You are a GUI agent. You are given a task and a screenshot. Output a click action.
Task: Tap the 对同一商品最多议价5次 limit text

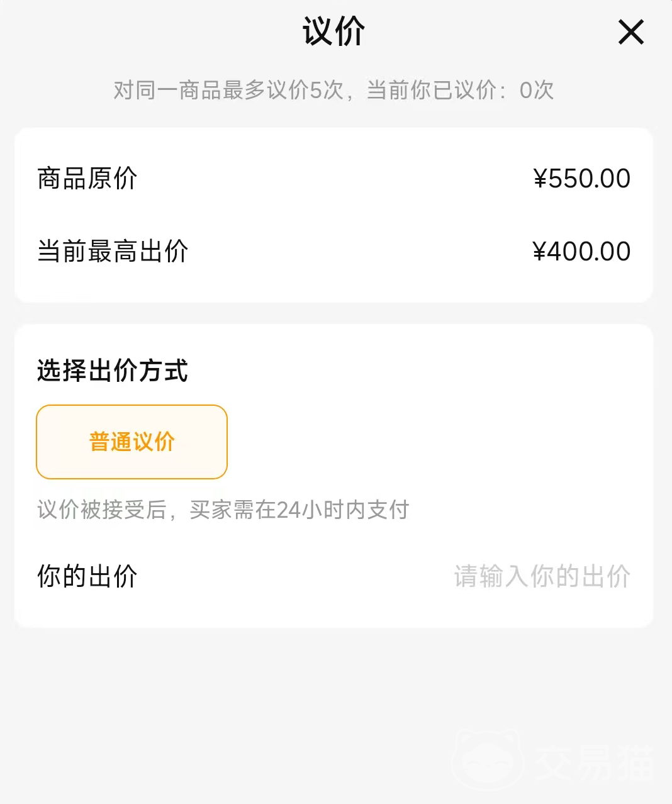(x=228, y=91)
